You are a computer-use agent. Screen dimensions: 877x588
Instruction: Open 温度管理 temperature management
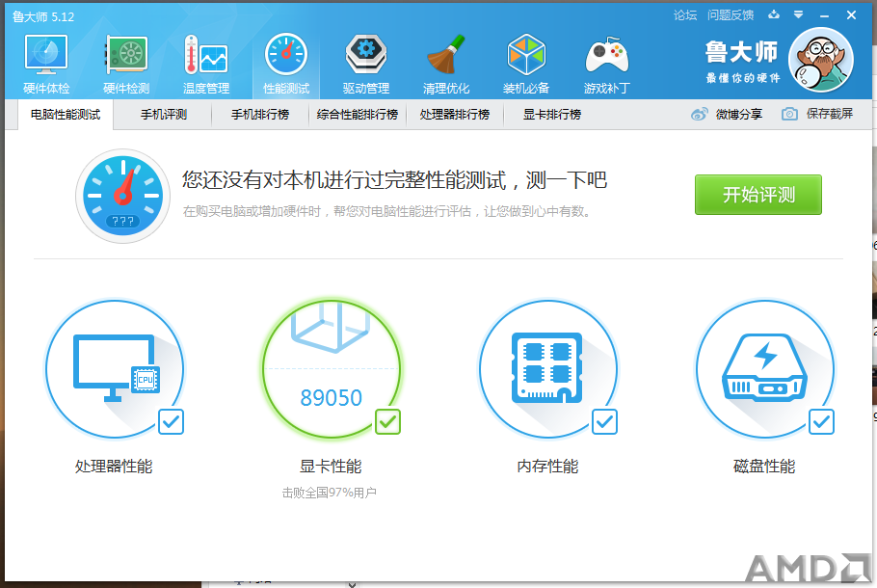coord(206,64)
